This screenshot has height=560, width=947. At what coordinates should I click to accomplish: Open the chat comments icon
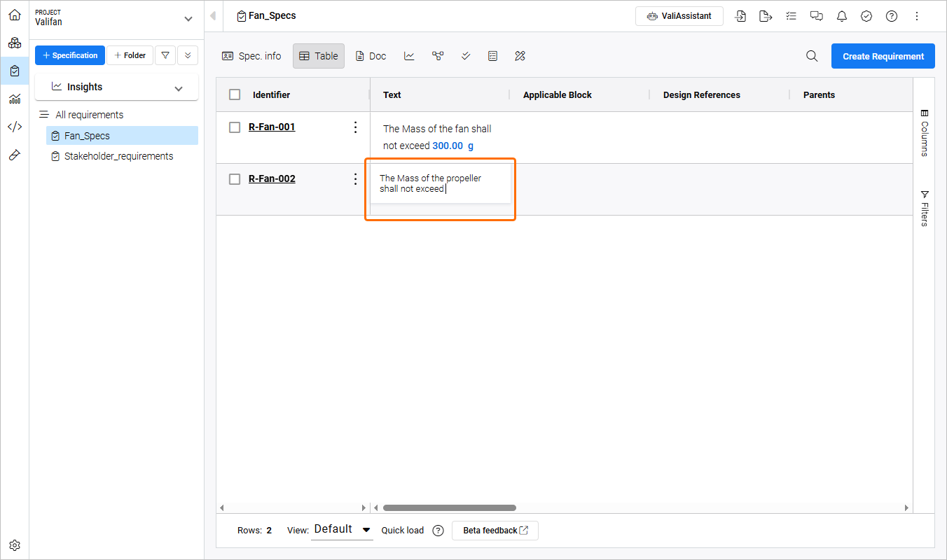[816, 16]
